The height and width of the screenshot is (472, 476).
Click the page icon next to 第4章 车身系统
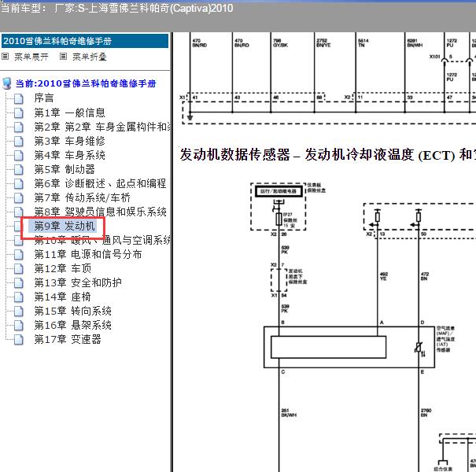19,156
